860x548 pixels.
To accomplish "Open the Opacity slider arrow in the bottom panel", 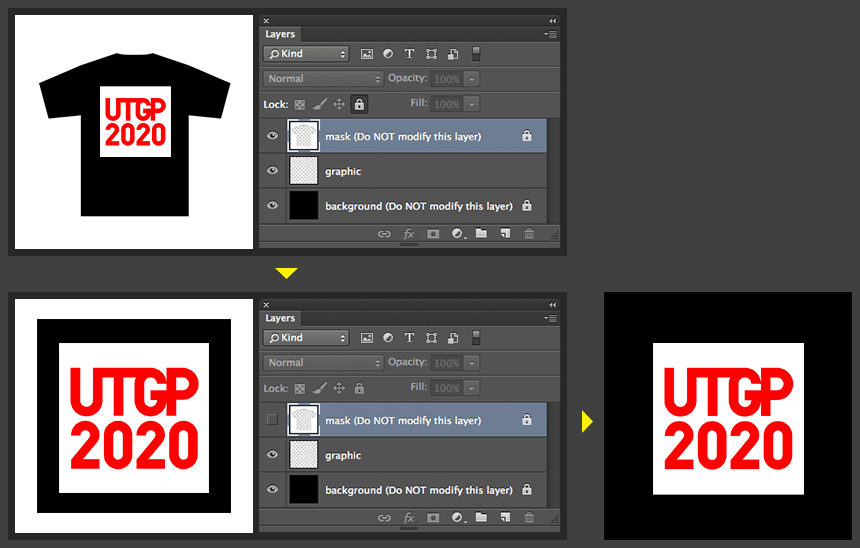I will pos(472,363).
